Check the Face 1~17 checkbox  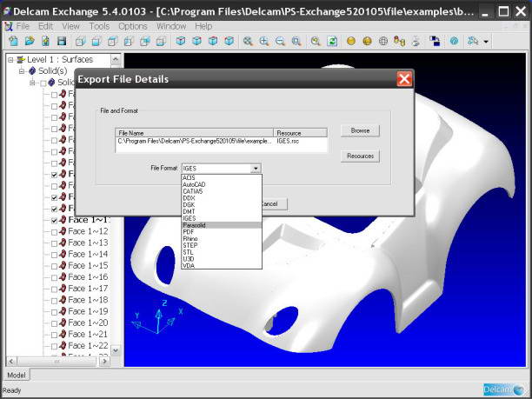pyautogui.click(x=54, y=289)
